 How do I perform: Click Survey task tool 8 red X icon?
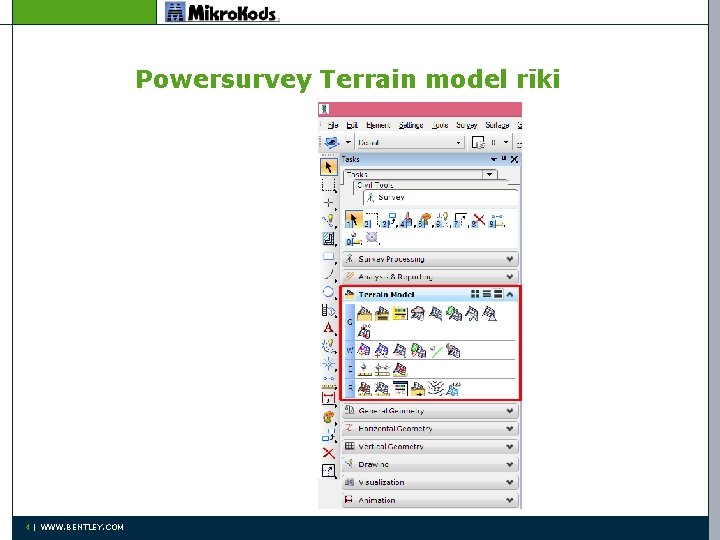click(x=478, y=220)
